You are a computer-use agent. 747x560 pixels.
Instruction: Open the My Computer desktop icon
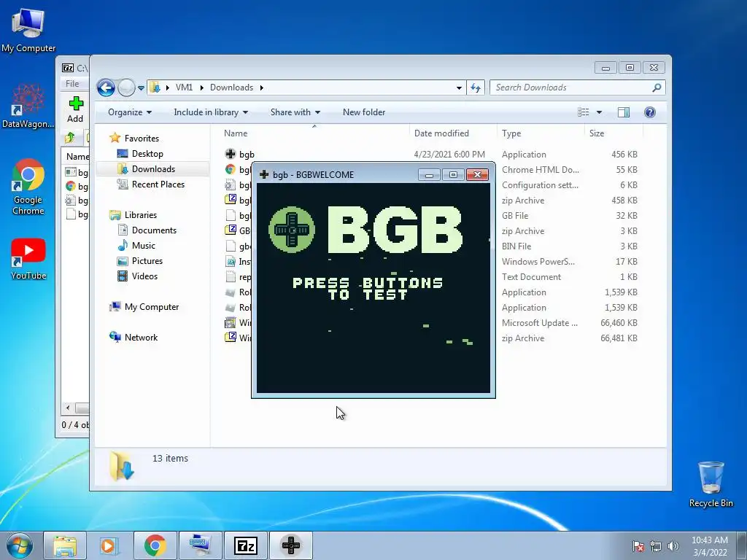[28, 31]
